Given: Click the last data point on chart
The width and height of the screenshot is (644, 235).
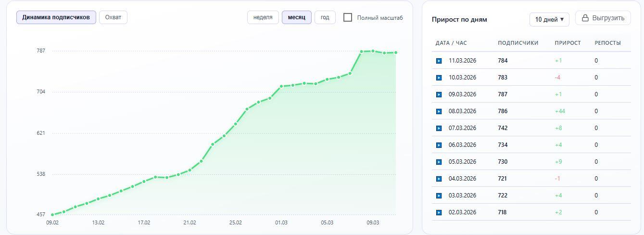Looking at the screenshot, I should 395,52.
